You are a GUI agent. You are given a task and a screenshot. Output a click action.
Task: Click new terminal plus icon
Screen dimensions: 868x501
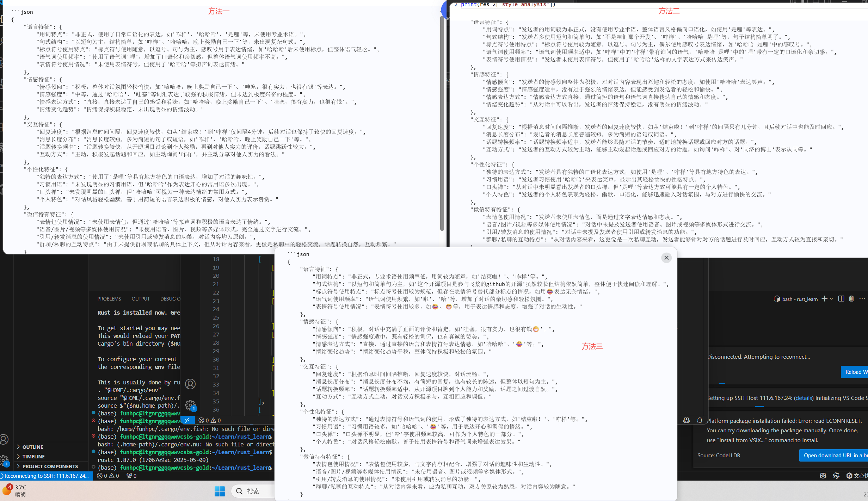[x=824, y=299]
